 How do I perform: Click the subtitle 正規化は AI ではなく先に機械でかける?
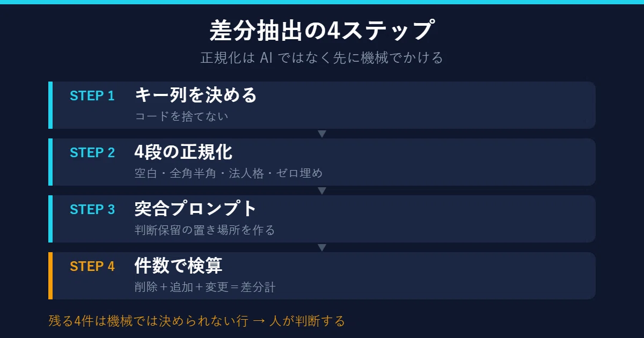(x=322, y=57)
